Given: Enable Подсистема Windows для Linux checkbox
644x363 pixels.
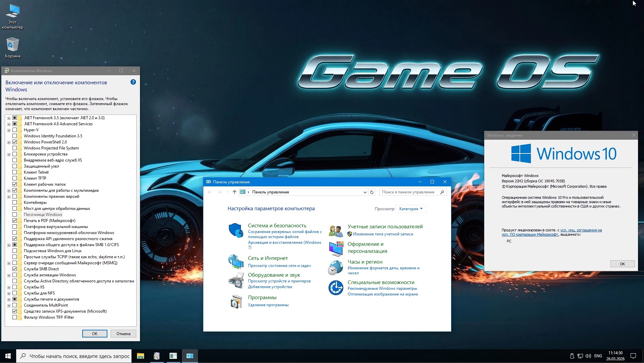Looking at the screenshot, I should pyautogui.click(x=15, y=251).
